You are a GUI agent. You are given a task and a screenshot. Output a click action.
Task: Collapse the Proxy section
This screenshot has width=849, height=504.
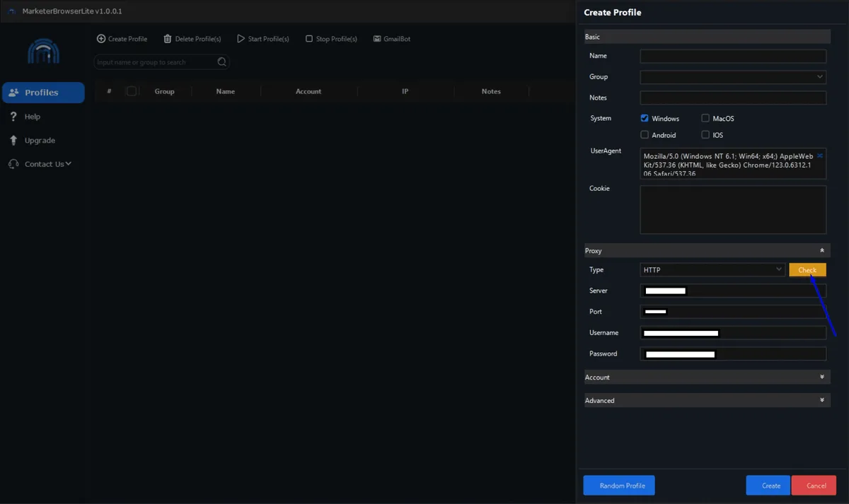[x=822, y=250]
